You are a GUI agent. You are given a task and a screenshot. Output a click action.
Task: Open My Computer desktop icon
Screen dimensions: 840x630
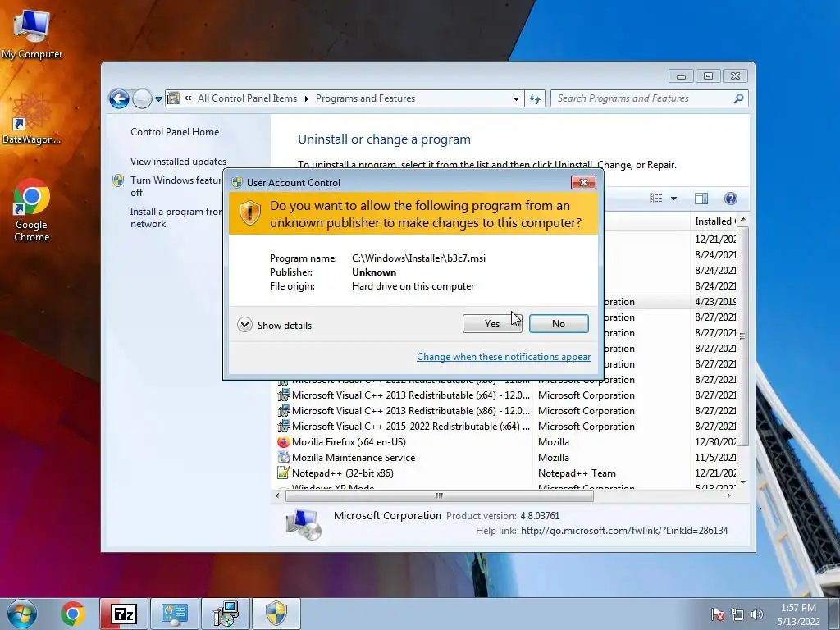(x=32, y=34)
